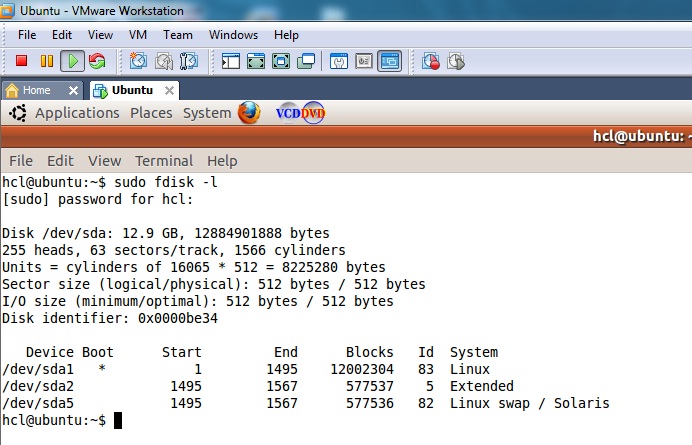Click the green Power On play icon
Screen dimensions: 692x445
72,61
